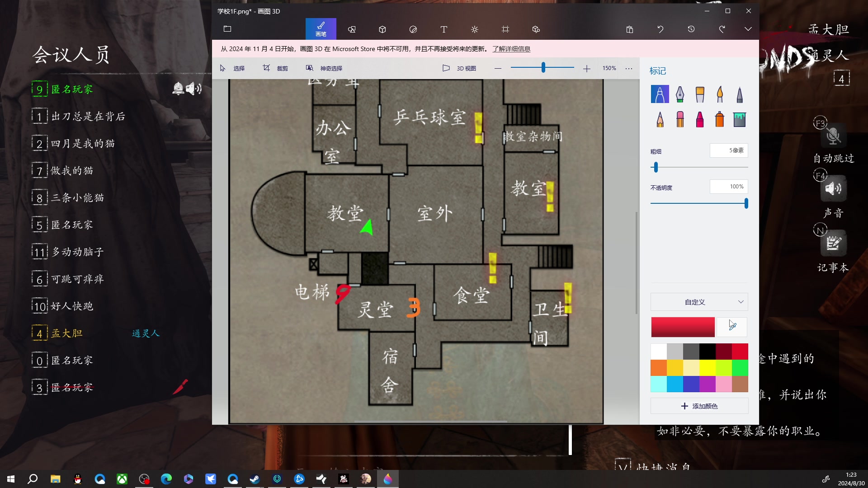Viewport: 868px width, 488px height.
Task: Select the Pixel pen tool
Action: point(740,94)
